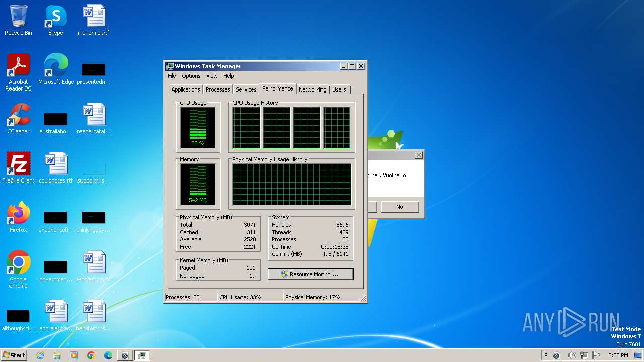Click the clock showing 2:50 PM
Screen dimensions: 644x362
coord(618,355)
